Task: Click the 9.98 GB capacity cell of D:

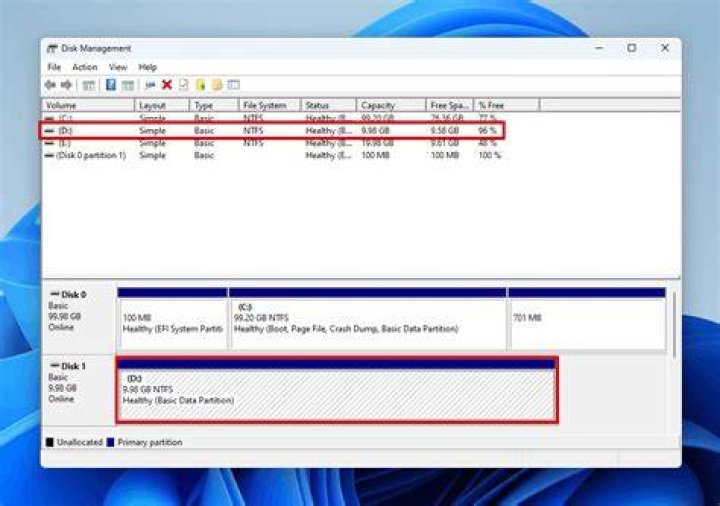Action: [375, 131]
